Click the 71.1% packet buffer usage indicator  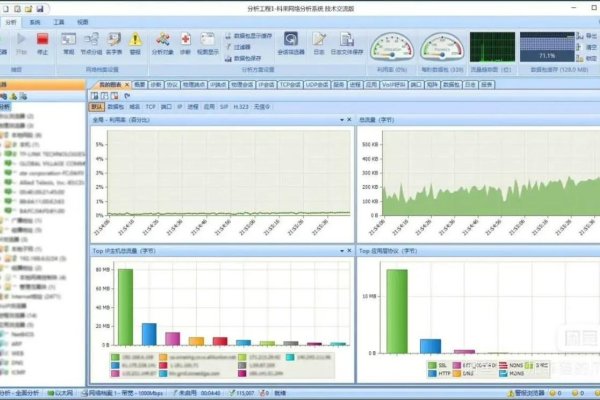point(547,47)
